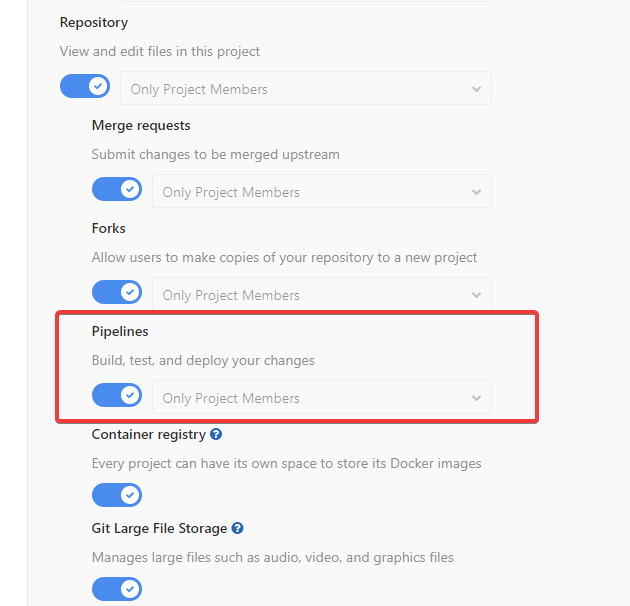
Task: Turn off the Container registry toggle
Action: tap(117, 495)
